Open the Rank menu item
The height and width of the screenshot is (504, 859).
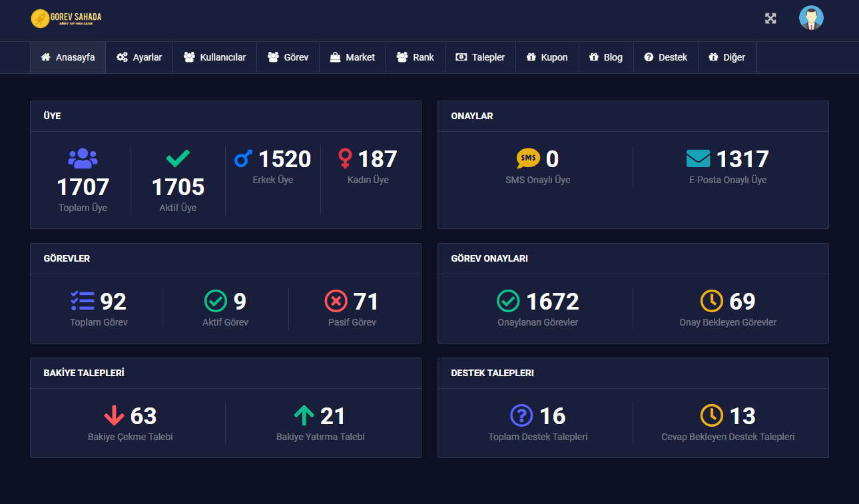pyautogui.click(x=415, y=57)
